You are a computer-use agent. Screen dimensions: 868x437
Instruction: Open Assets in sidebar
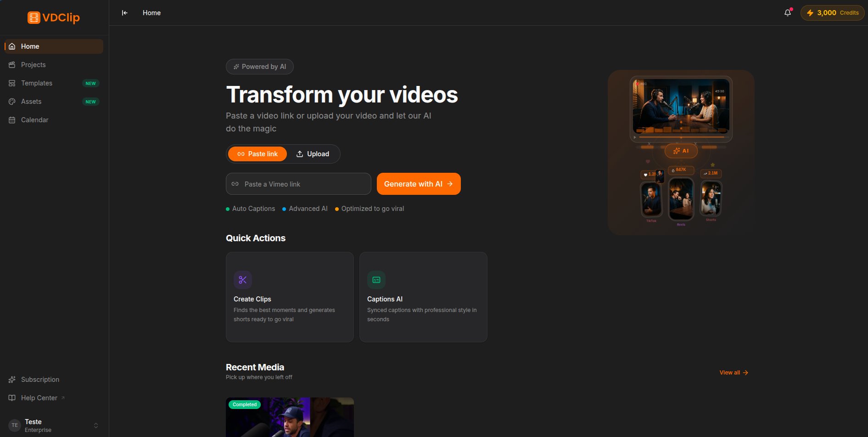[54, 102]
